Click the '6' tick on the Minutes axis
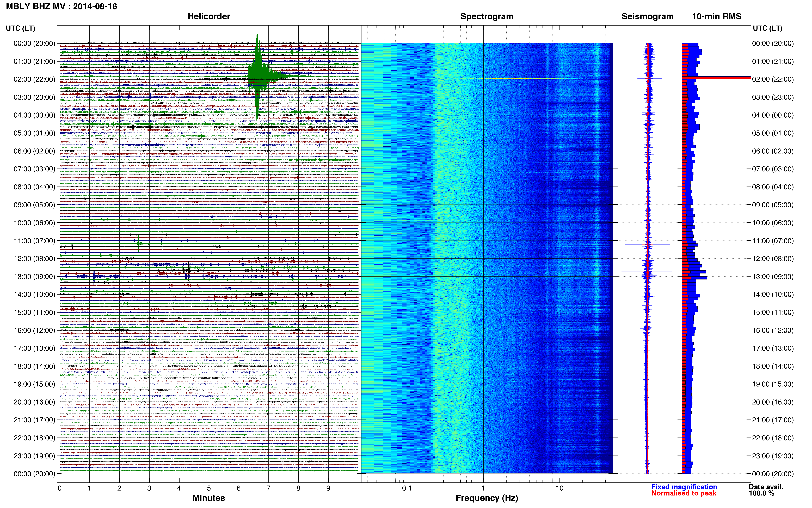Screen dimensions: 812x508 (239, 488)
